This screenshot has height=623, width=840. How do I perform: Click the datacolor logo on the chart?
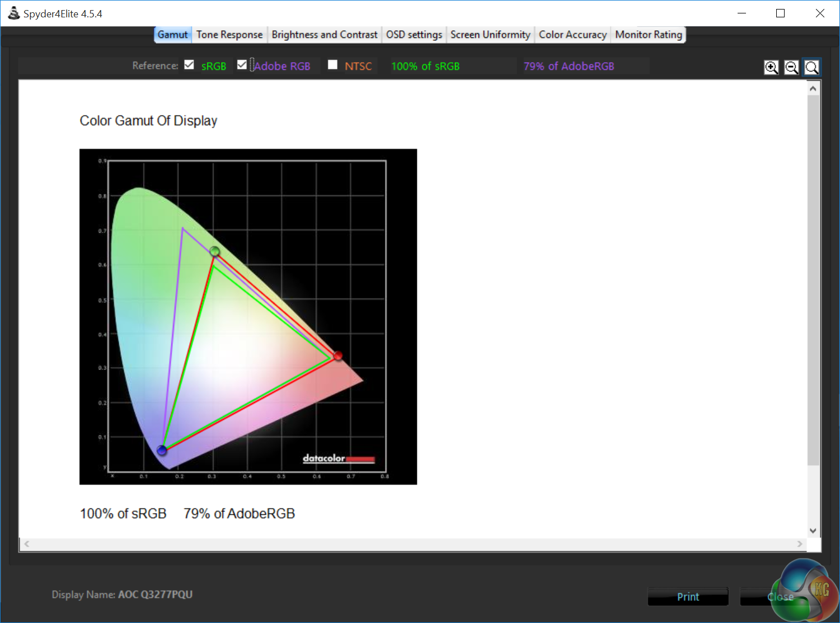coord(339,458)
